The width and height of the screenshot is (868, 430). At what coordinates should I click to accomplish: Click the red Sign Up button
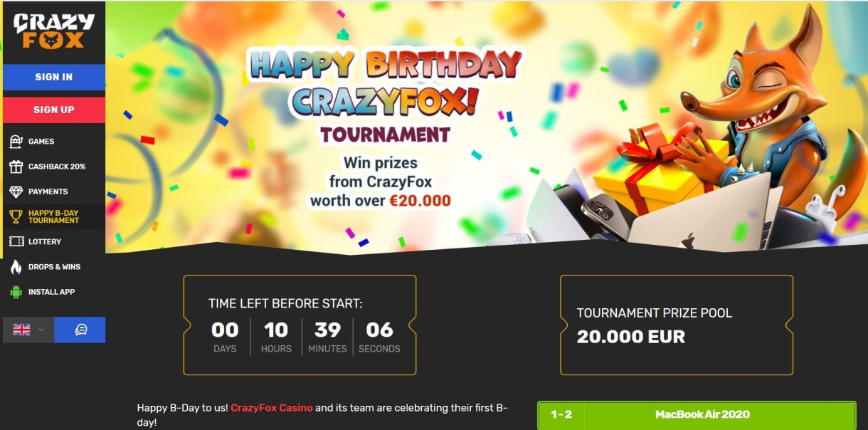[54, 110]
